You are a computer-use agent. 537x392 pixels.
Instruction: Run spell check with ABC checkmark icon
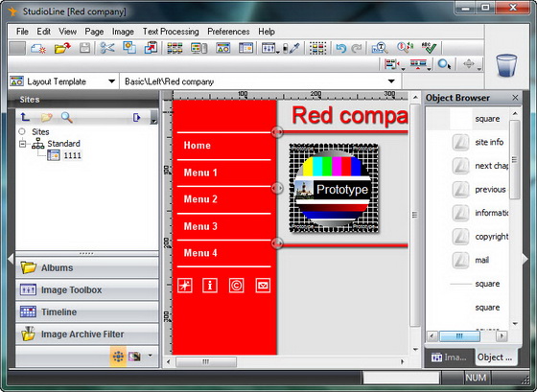(x=429, y=48)
